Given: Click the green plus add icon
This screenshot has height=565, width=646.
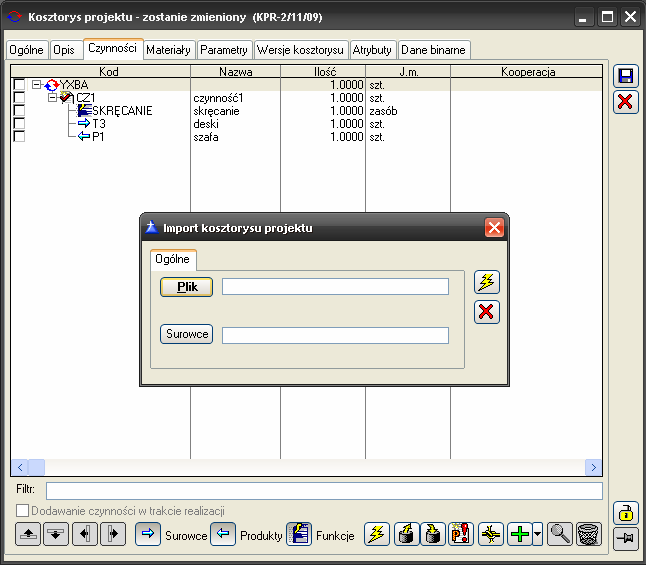Looking at the screenshot, I should [x=520, y=534].
